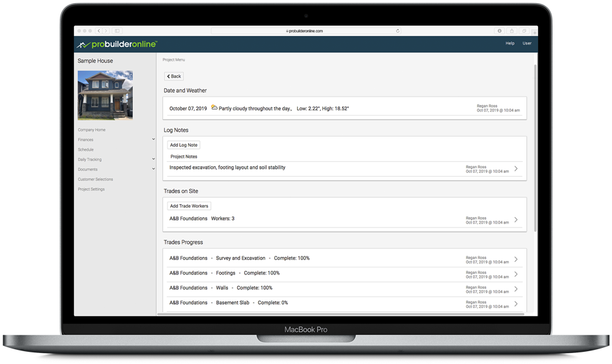
Task: Click the partly cloudy weather icon
Action: (x=215, y=108)
